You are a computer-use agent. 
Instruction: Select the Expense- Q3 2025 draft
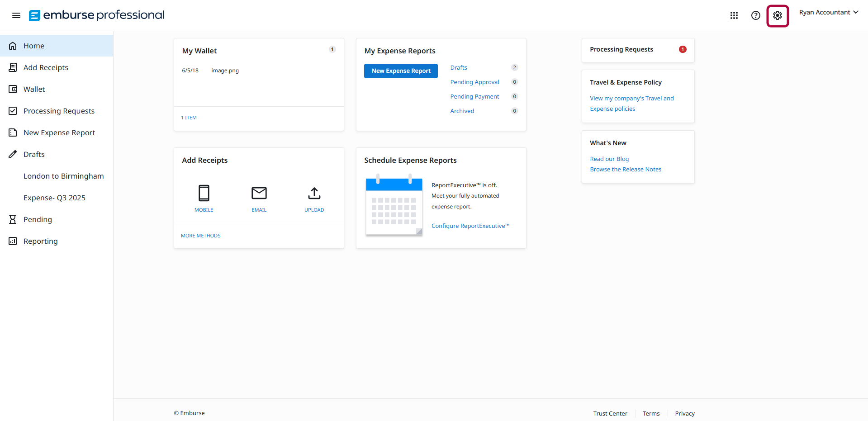(54, 198)
